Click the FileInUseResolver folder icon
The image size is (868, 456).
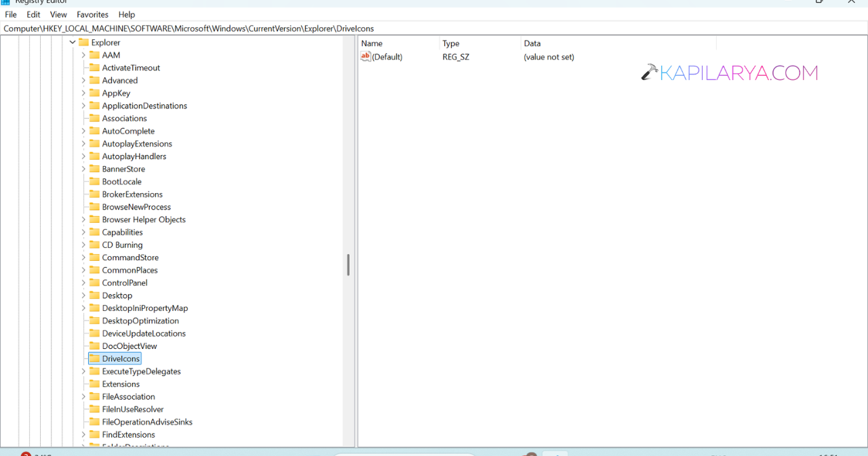click(95, 409)
